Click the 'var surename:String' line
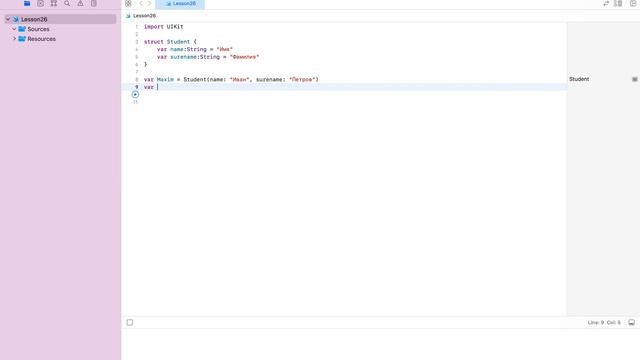 (208, 57)
